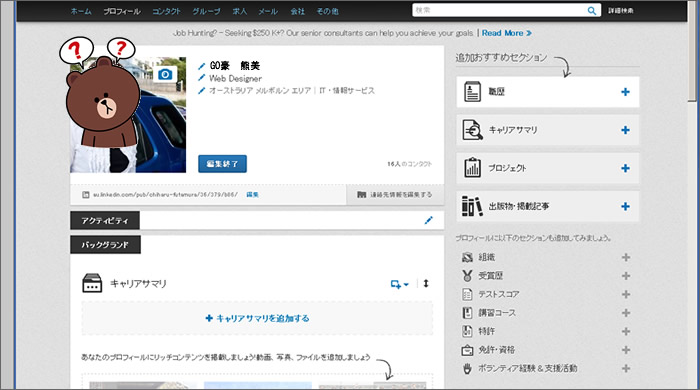Add 職歴 section with plus icon

tap(625, 92)
